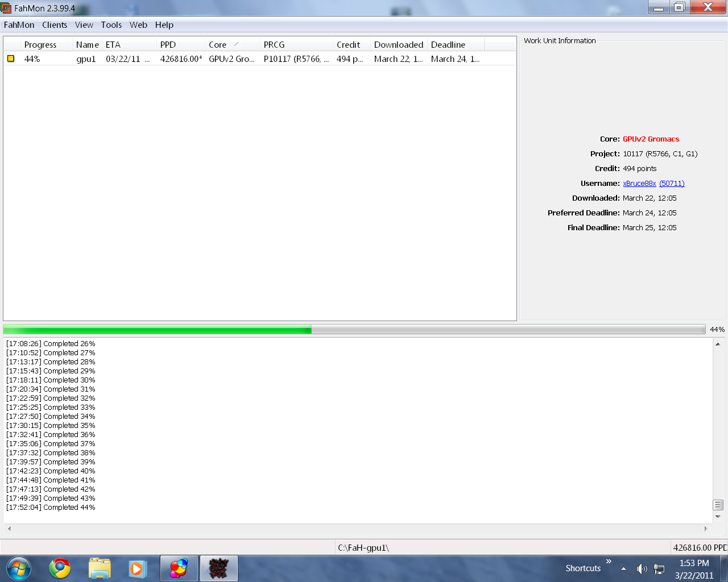Select the gpu1 client name cell
The height and width of the screenshot is (582, 728).
[86, 59]
